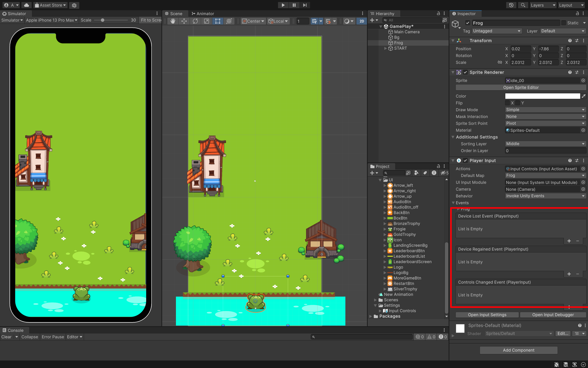588x368 pixels.
Task: Start Play mode with the play button
Action: (x=283, y=5)
